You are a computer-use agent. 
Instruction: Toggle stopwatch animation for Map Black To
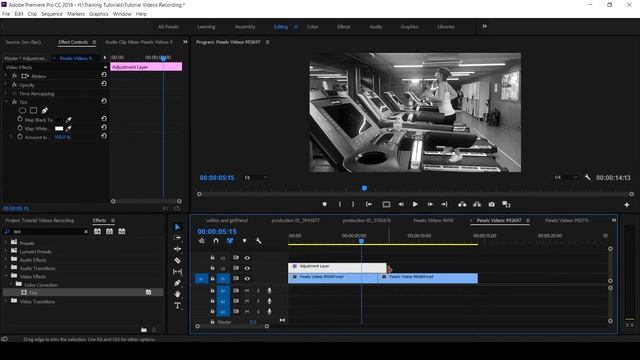tap(20, 119)
